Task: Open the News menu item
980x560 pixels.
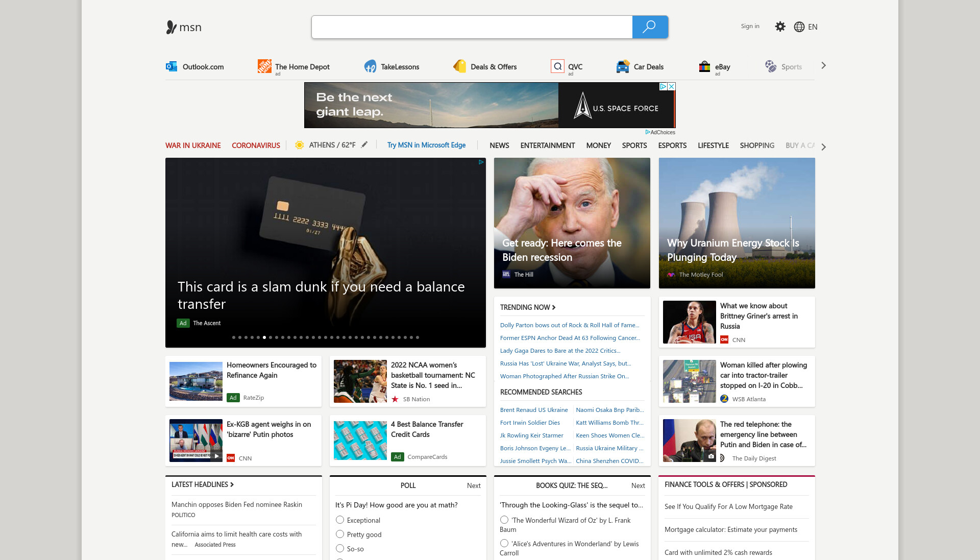Action: (x=499, y=145)
